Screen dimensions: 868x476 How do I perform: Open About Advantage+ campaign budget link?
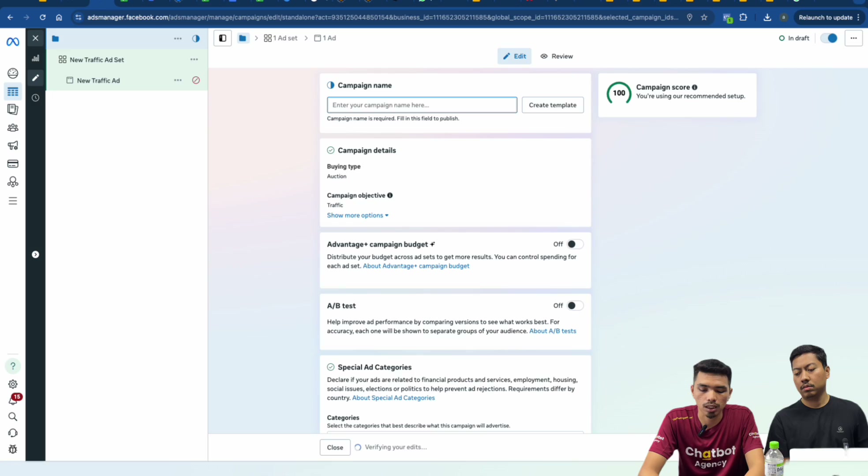pos(416,266)
